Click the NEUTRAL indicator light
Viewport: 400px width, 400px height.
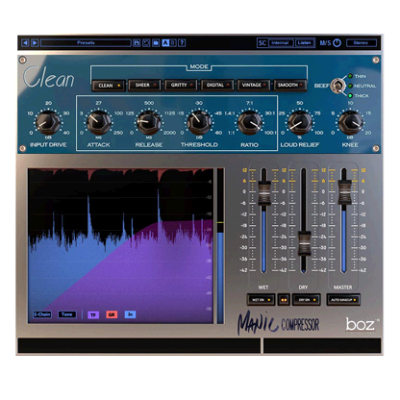coord(350,86)
